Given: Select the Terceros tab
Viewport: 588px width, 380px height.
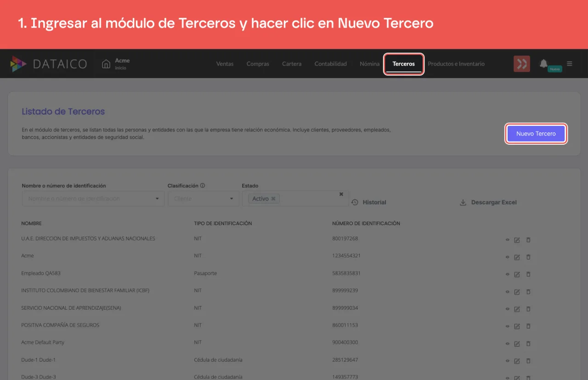Looking at the screenshot, I should point(404,64).
